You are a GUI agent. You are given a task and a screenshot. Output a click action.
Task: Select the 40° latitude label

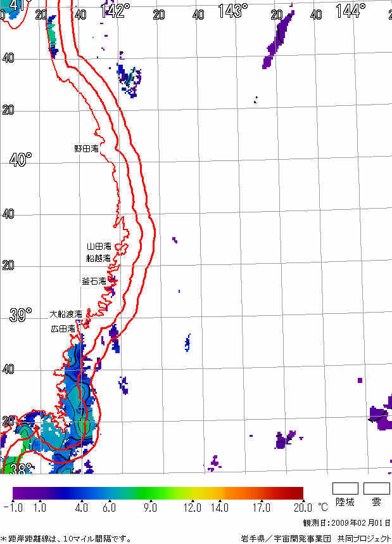20,160
